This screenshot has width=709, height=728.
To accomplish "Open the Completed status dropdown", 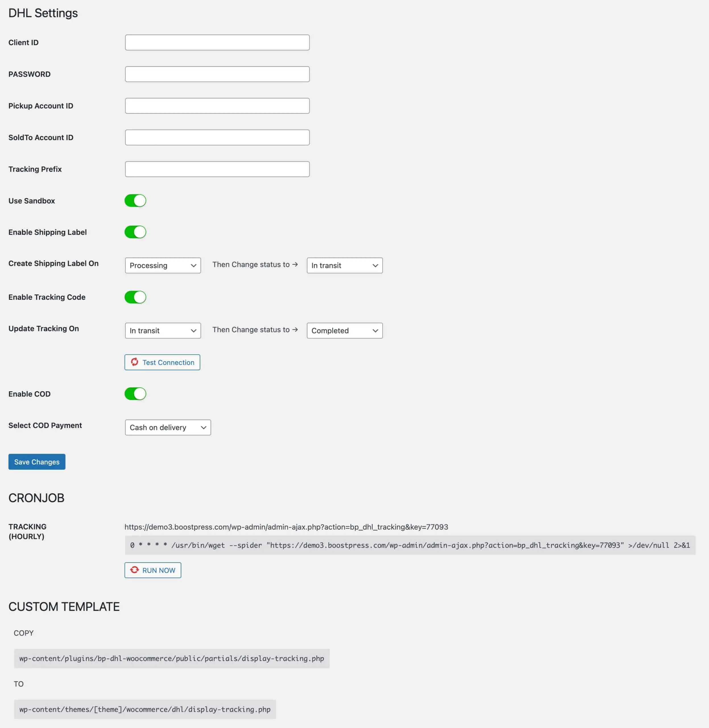I will pyautogui.click(x=344, y=331).
